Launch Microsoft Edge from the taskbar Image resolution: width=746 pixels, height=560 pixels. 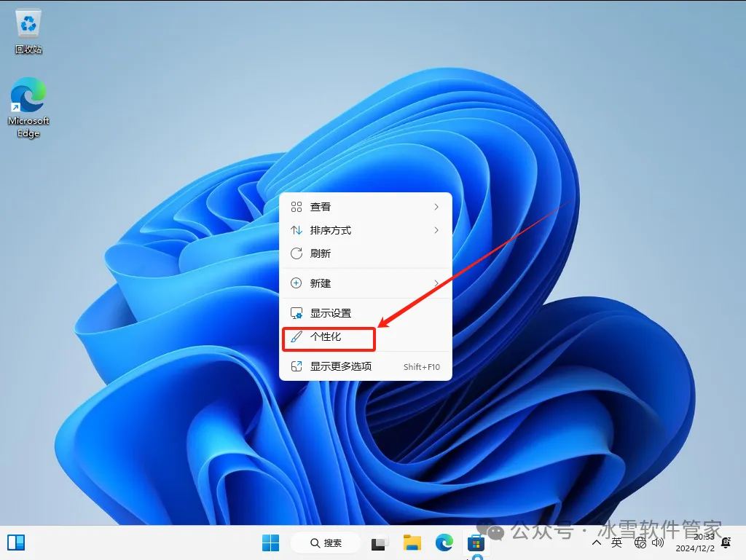pyautogui.click(x=444, y=543)
